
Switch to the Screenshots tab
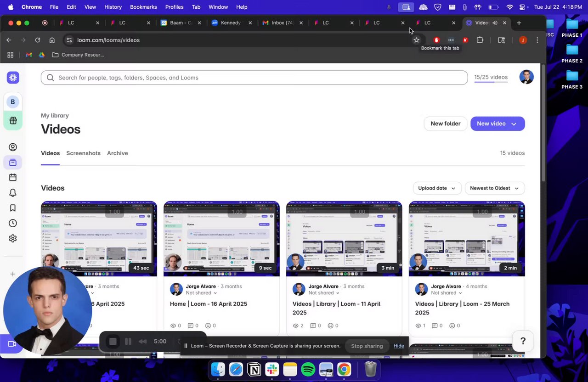[x=83, y=153]
